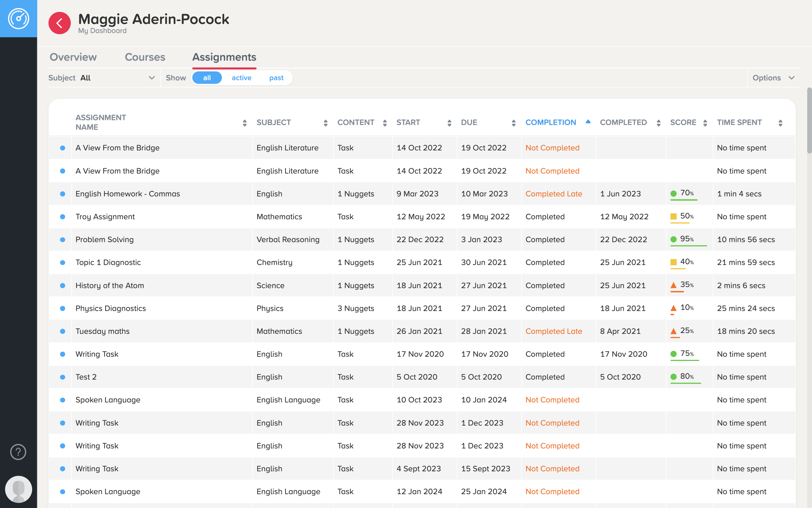
Task: Sort by COMPLETION column header
Action: 551,122
